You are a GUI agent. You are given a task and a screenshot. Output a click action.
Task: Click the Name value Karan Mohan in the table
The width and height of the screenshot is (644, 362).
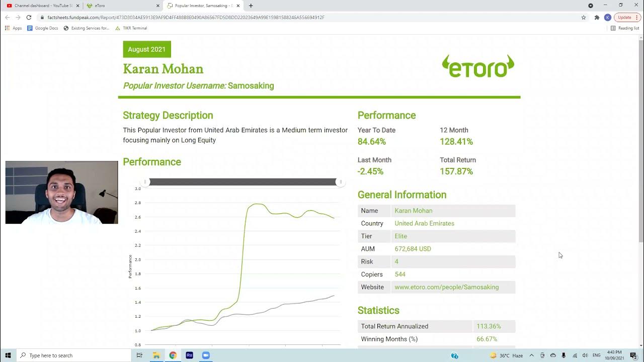pyautogui.click(x=414, y=211)
